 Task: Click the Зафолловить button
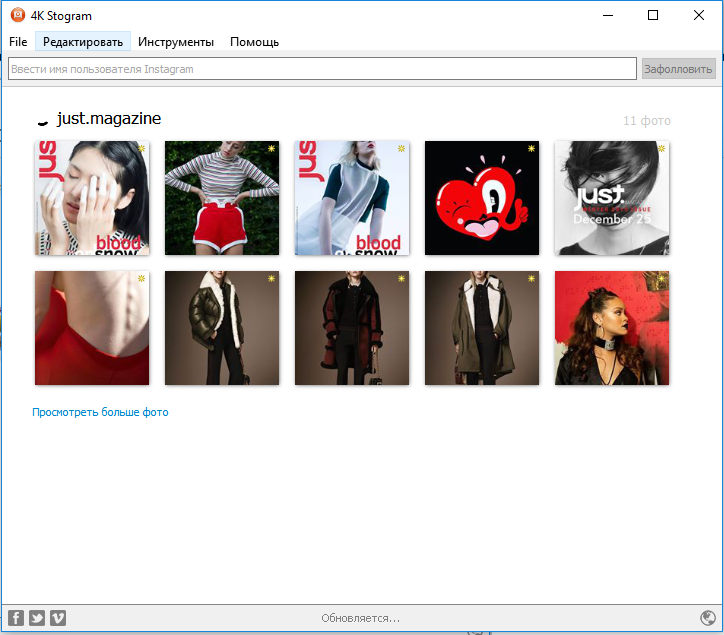pyautogui.click(x=678, y=69)
